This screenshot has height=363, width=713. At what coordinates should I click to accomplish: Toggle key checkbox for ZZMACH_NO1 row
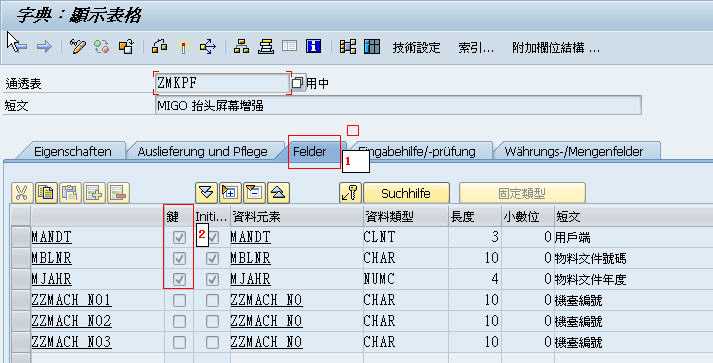coord(179,300)
